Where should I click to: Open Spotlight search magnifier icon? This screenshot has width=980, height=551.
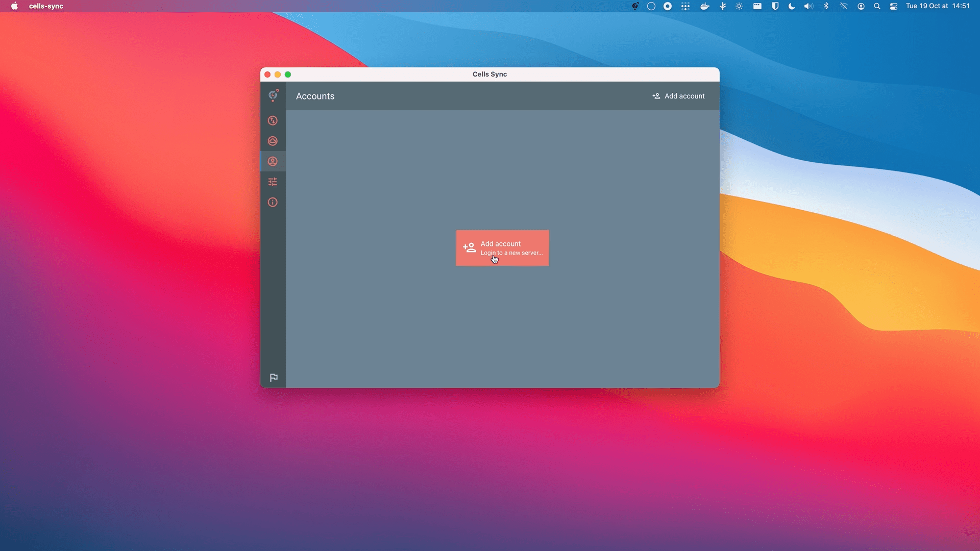877,6
